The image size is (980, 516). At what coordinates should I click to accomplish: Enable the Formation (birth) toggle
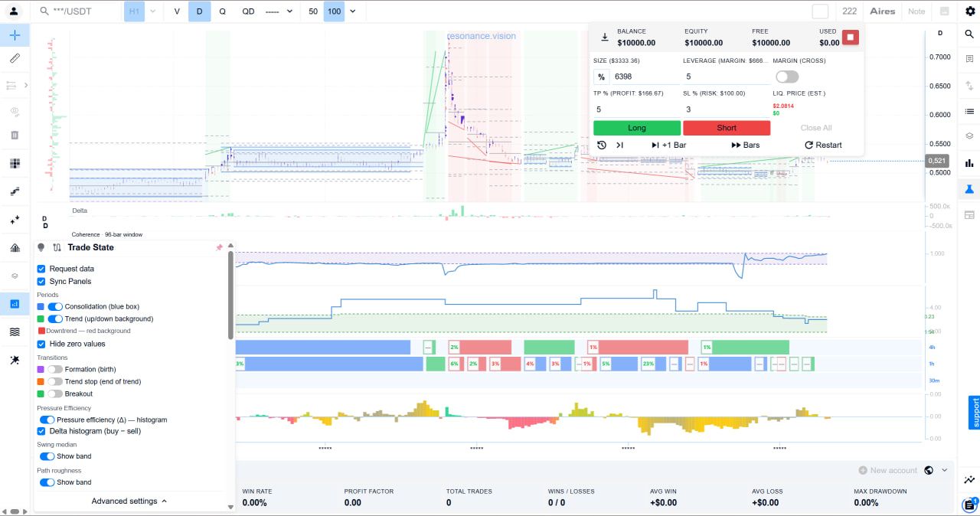pyautogui.click(x=55, y=369)
